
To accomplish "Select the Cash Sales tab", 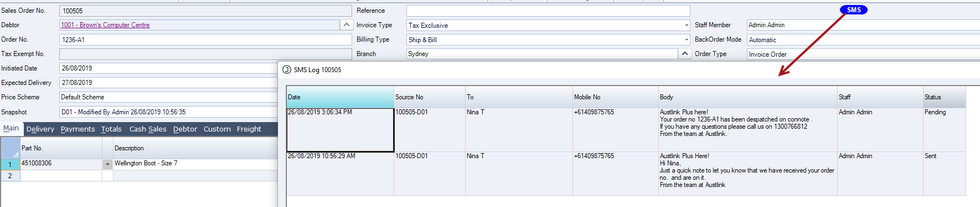I will coord(148,129).
